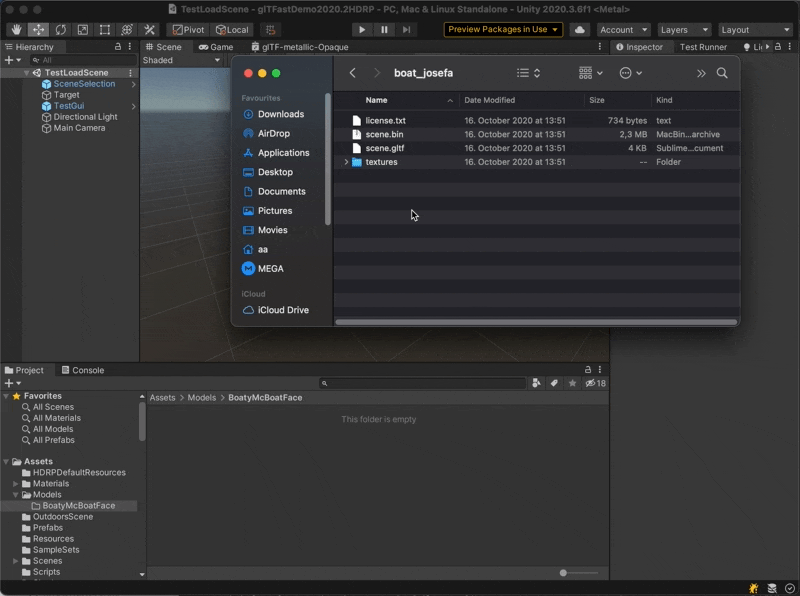Image resolution: width=800 pixels, height=596 pixels.
Task: Switch to the Game tab
Action: pyautogui.click(x=216, y=47)
